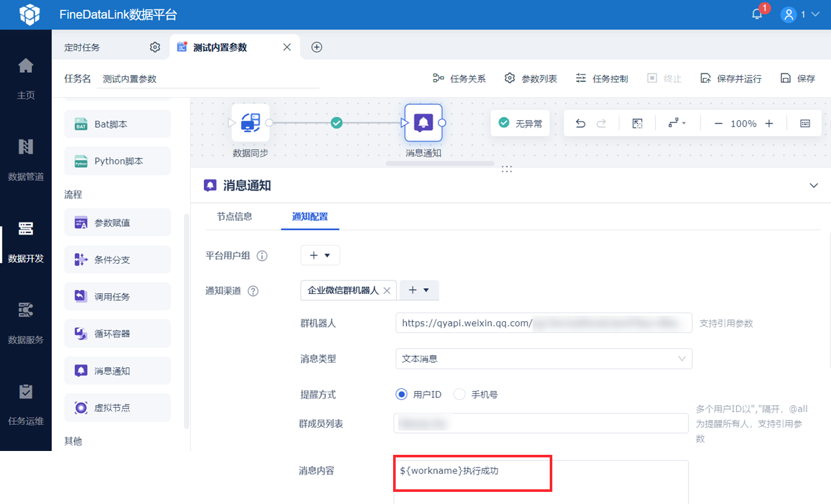831x504 pixels.
Task: Click 保存并运行 save and run
Action: (731, 79)
